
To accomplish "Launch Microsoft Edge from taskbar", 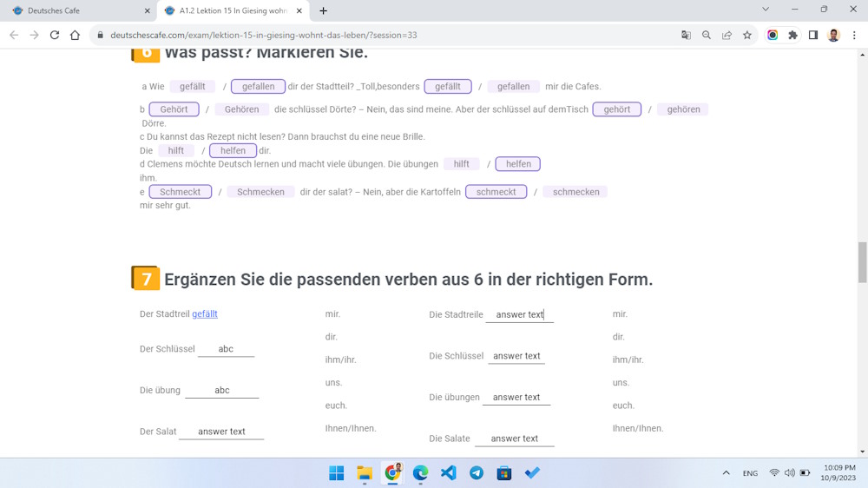I will (420, 473).
